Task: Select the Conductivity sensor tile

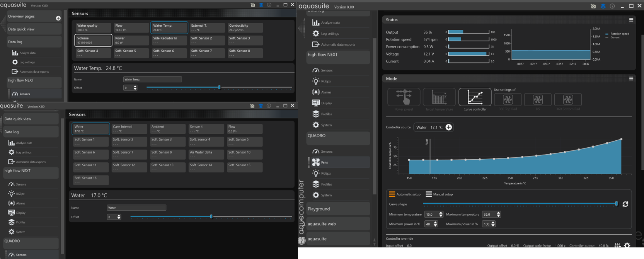Action: click(245, 27)
